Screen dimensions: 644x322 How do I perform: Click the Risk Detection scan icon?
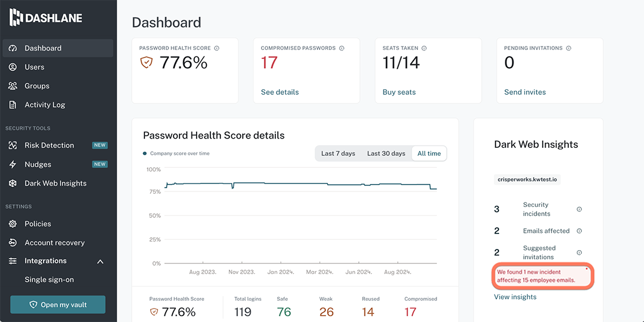(x=13, y=145)
